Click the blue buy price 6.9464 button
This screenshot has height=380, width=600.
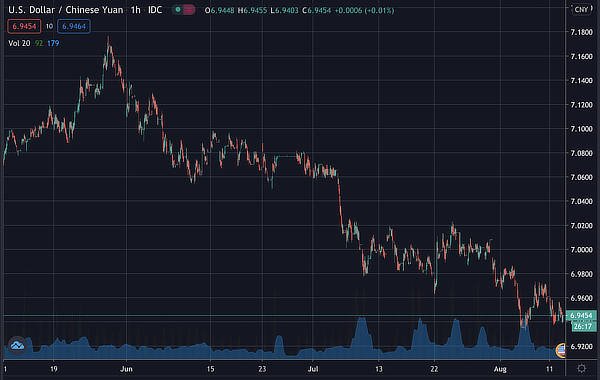point(74,26)
